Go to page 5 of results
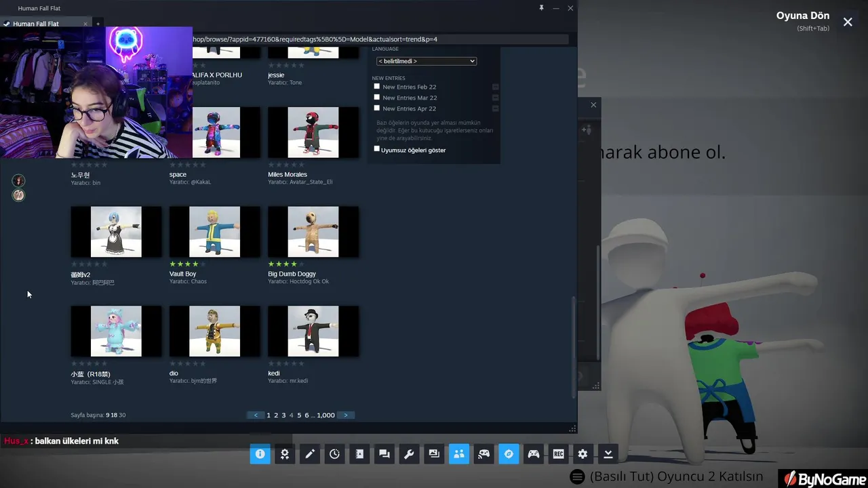The height and width of the screenshot is (488, 868). [299, 415]
